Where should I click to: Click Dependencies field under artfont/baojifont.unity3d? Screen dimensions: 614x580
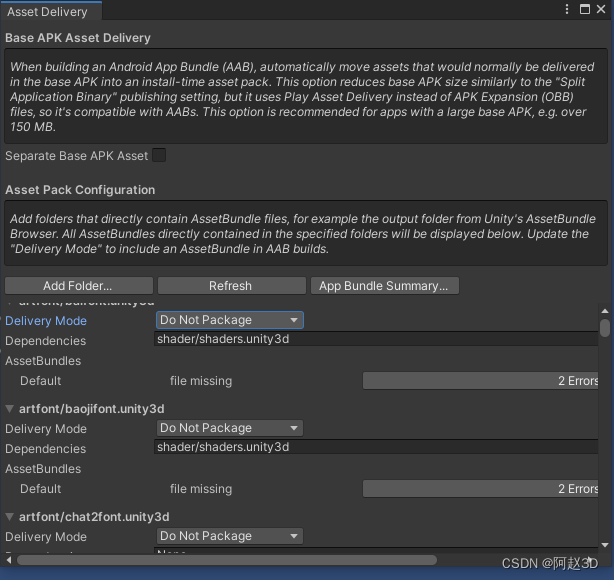coord(376,447)
